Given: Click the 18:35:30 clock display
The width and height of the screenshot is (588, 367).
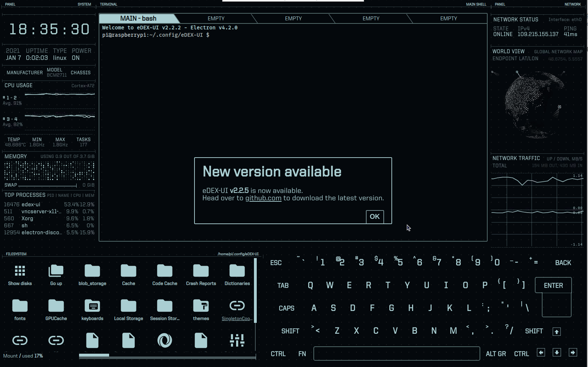Looking at the screenshot, I should [49, 29].
